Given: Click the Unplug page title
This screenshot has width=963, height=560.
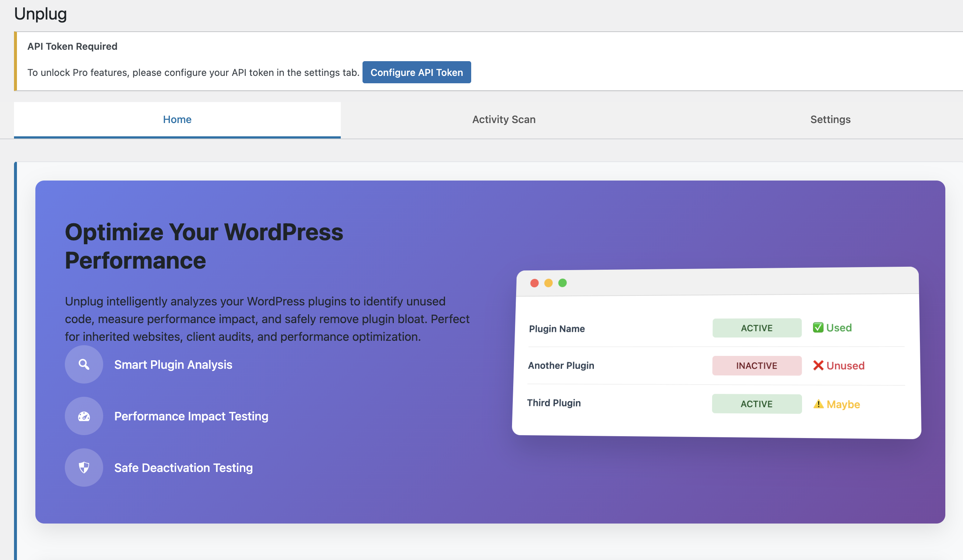Looking at the screenshot, I should pos(41,14).
